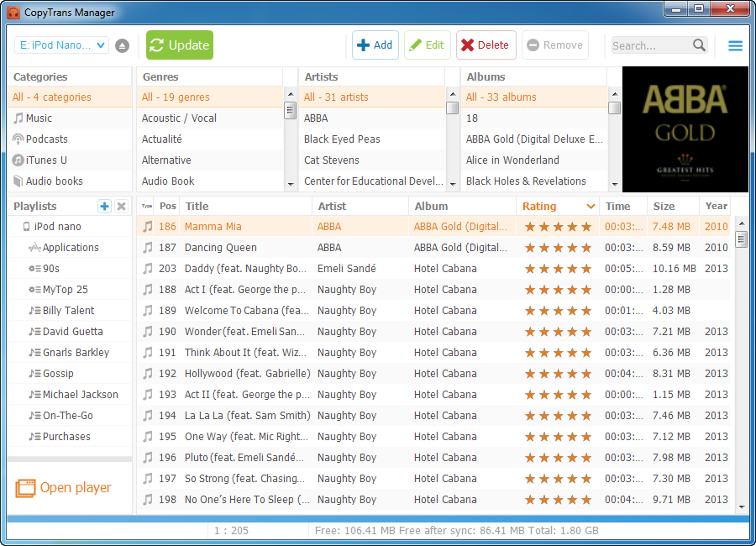
Task: Add a new playlist with plus icon
Action: tap(104, 207)
